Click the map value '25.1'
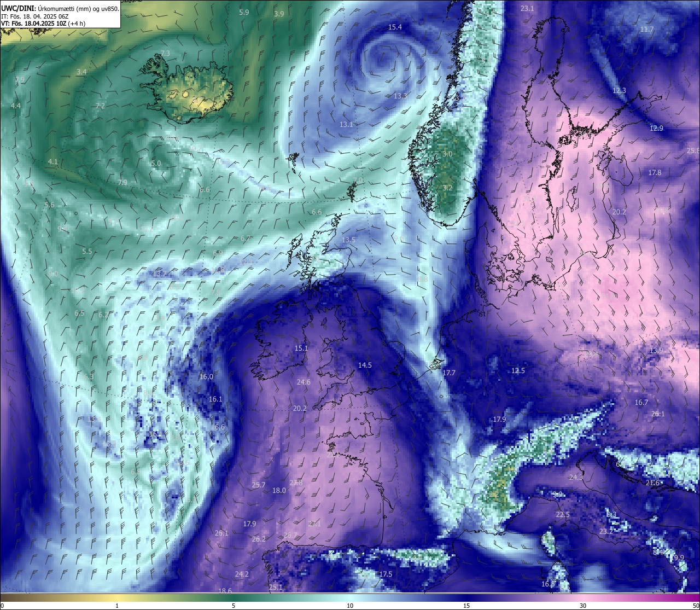700x610 pixels. point(276,587)
